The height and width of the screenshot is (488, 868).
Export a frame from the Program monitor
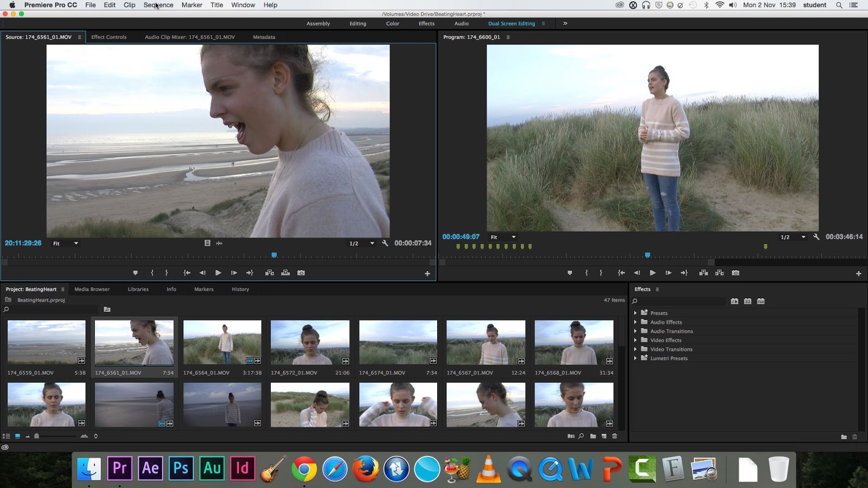click(736, 273)
